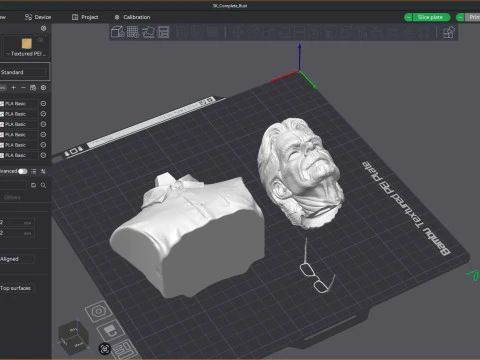Edit the sixth PLA Basic filament preset

43,155
